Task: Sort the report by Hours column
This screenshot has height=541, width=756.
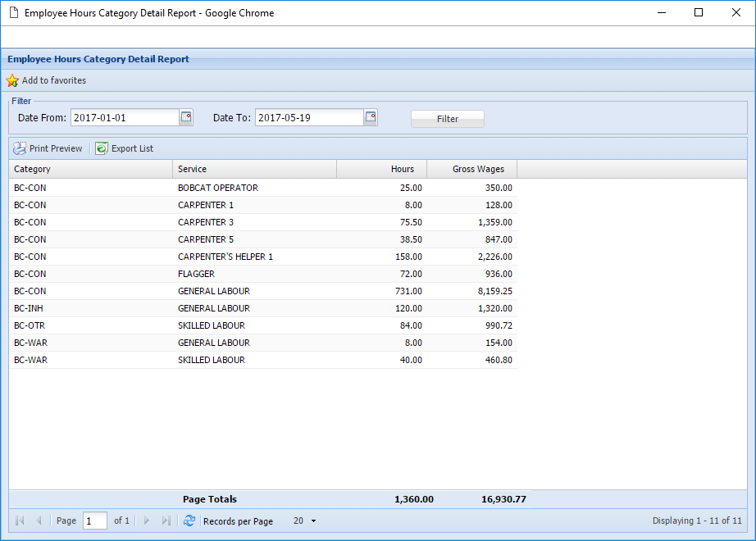Action: [x=402, y=169]
